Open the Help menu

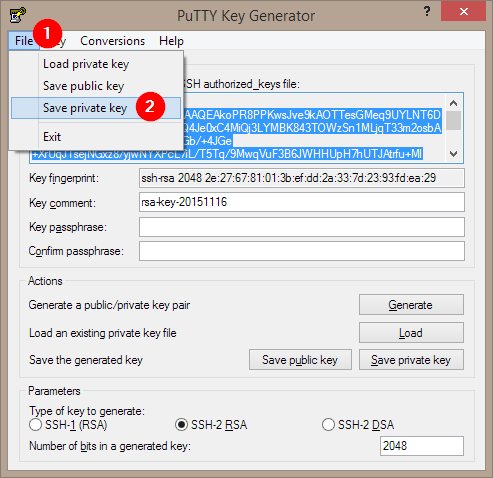(x=171, y=41)
